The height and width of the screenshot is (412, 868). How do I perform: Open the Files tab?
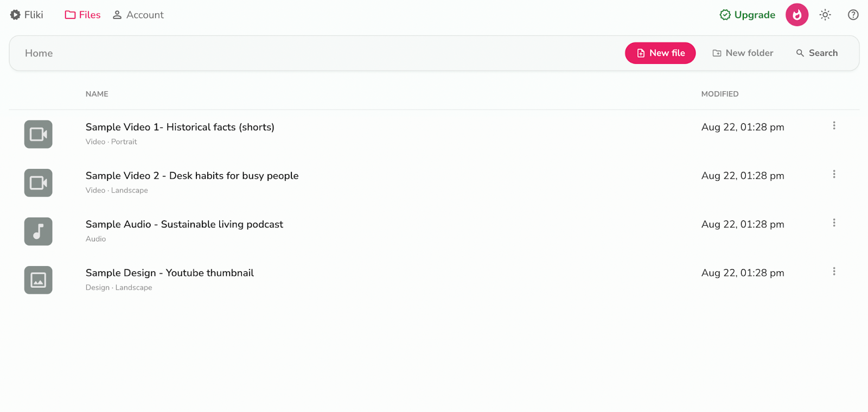[x=82, y=15]
